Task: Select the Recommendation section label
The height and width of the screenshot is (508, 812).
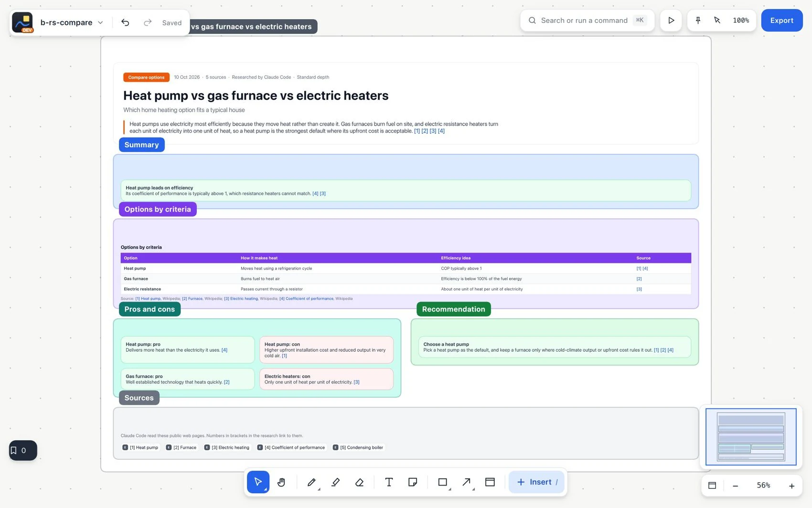Action: pyautogui.click(x=453, y=309)
